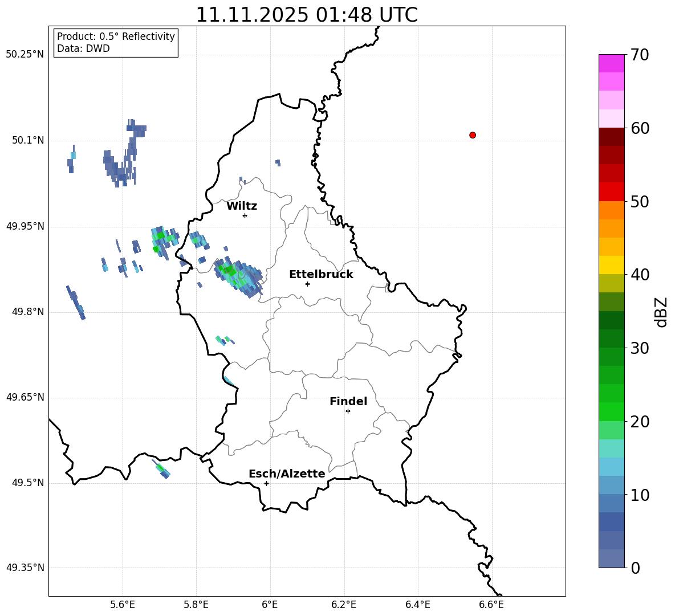
Task: Click the 49.65°N latitude label
Action: [25, 397]
